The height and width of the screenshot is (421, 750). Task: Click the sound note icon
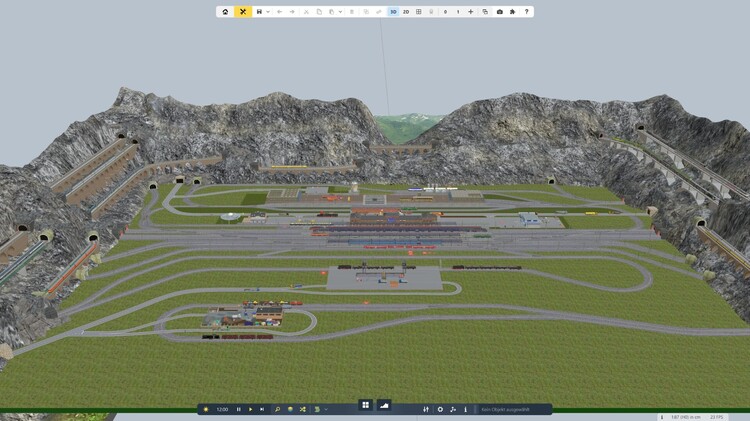pyautogui.click(x=453, y=410)
